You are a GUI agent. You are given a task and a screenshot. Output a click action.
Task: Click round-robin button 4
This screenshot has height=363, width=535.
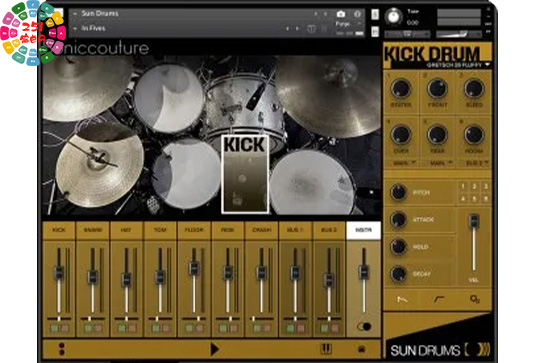click(463, 198)
